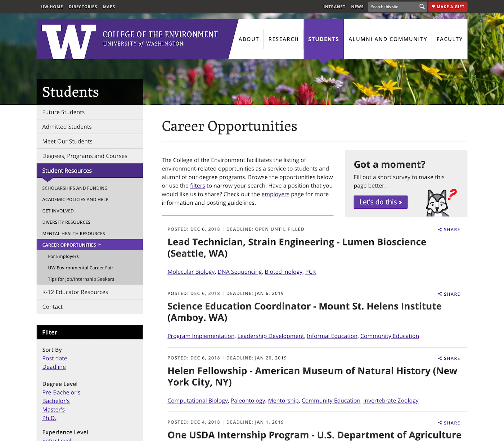
Task: Click the Make a Gift heart button
Action: [448, 6]
